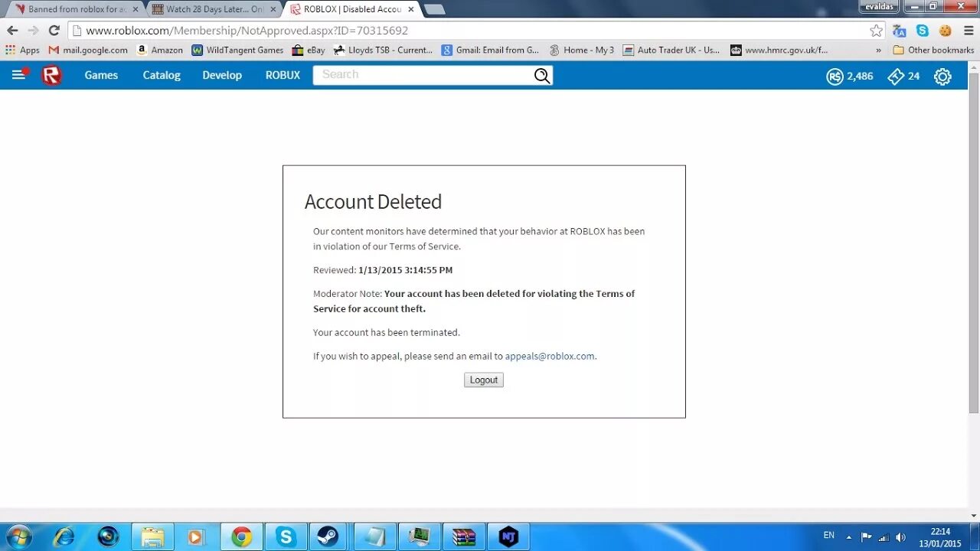This screenshot has width=980, height=551.
Task: Open the Tickets balance showing 24
Action: tap(903, 76)
